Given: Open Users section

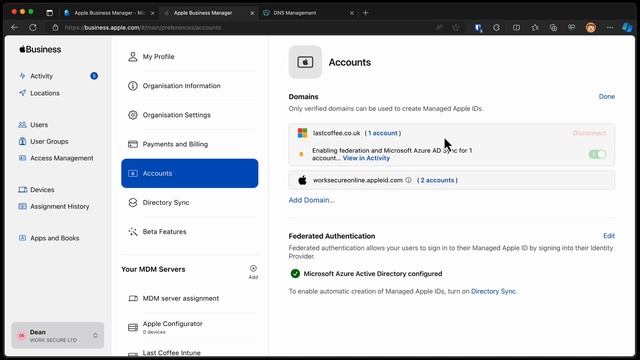Looking at the screenshot, I should point(39,125).
